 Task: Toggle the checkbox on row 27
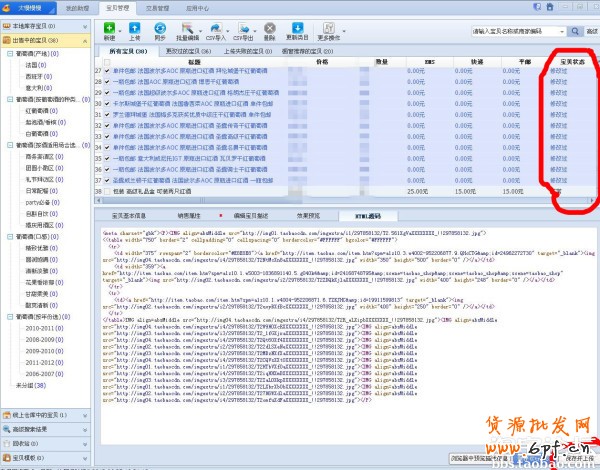pos(108,72)
